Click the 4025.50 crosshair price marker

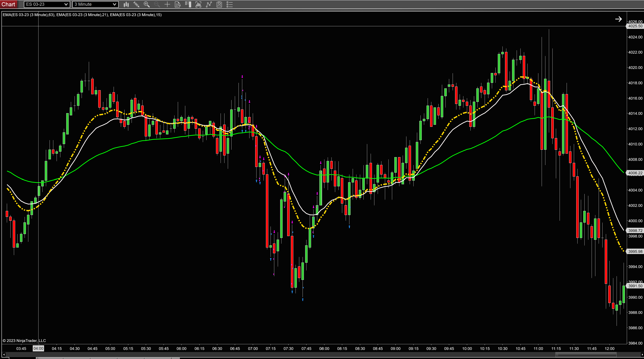tap(635, 26)
